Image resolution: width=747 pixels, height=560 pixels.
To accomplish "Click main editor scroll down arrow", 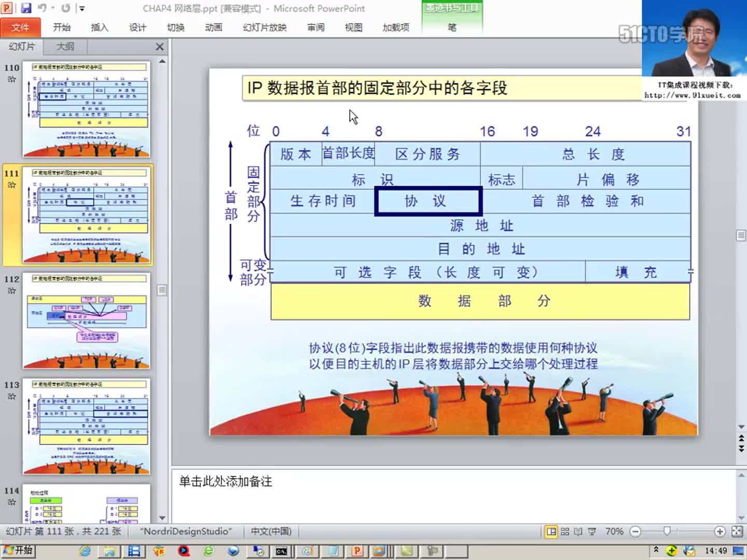I will (741, 427).
